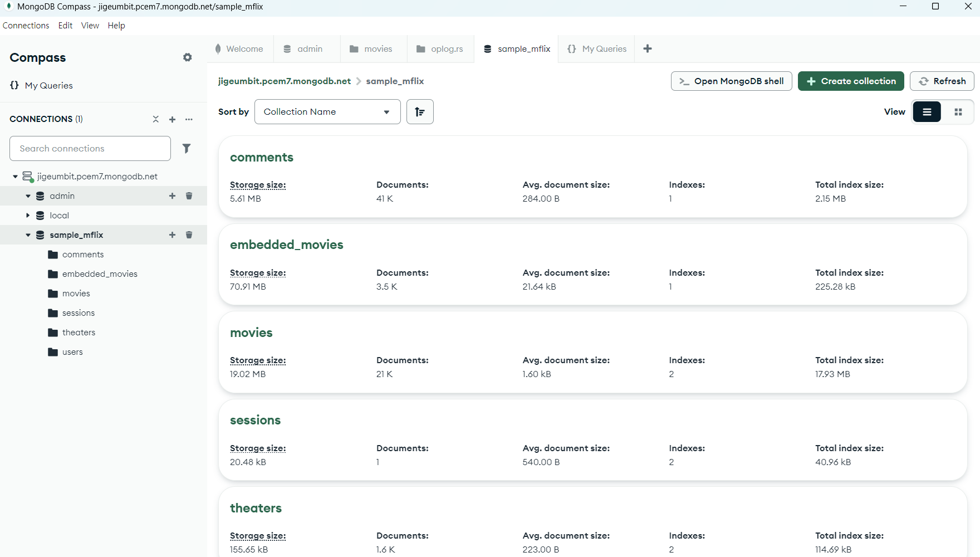Viewport: 980px width, 557px height.
Task: Click the sessions folder icon
Action: 53,313
